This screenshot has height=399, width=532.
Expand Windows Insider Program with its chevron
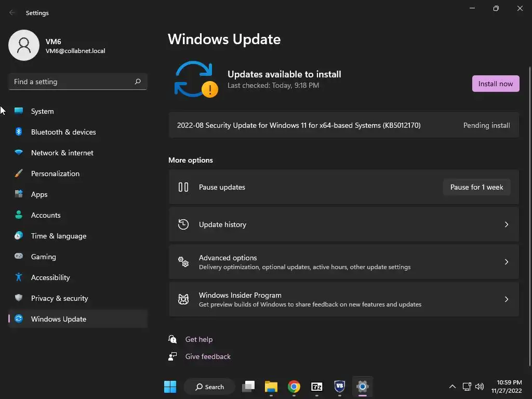pyautogui.click(x=506, y=299)
